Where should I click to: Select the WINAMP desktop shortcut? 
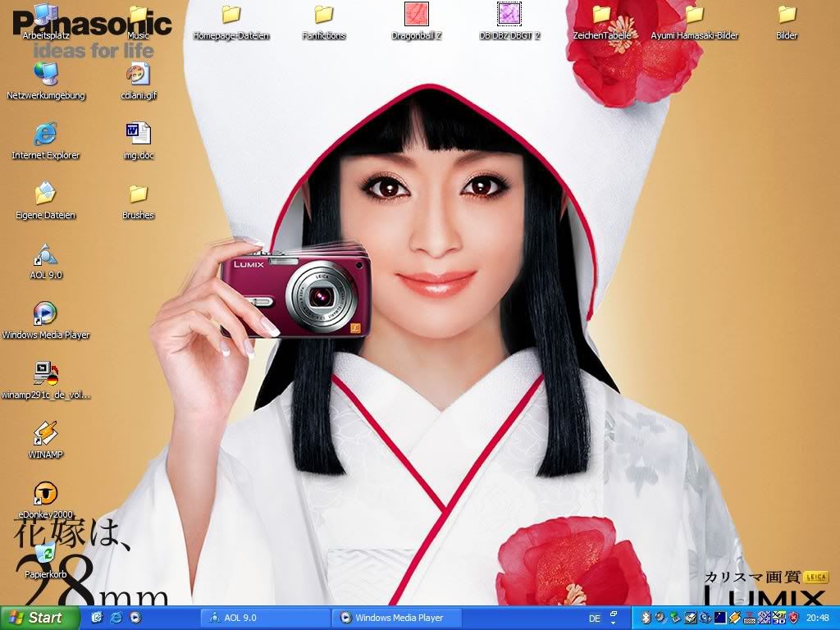point(46,441)
